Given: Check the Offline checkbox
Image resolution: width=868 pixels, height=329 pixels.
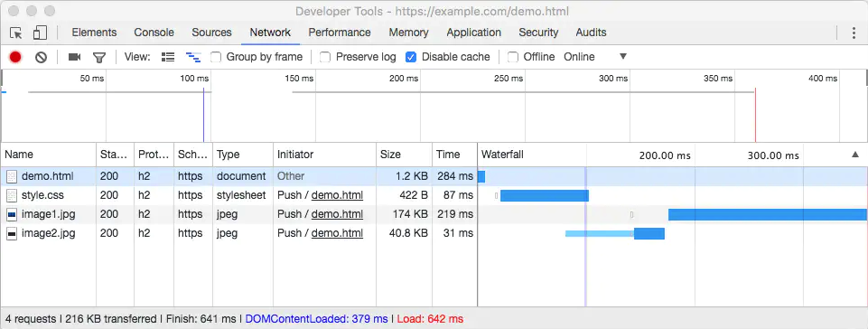Looking at the screenshot, I should pyautogui.click(x=513, y=57).
